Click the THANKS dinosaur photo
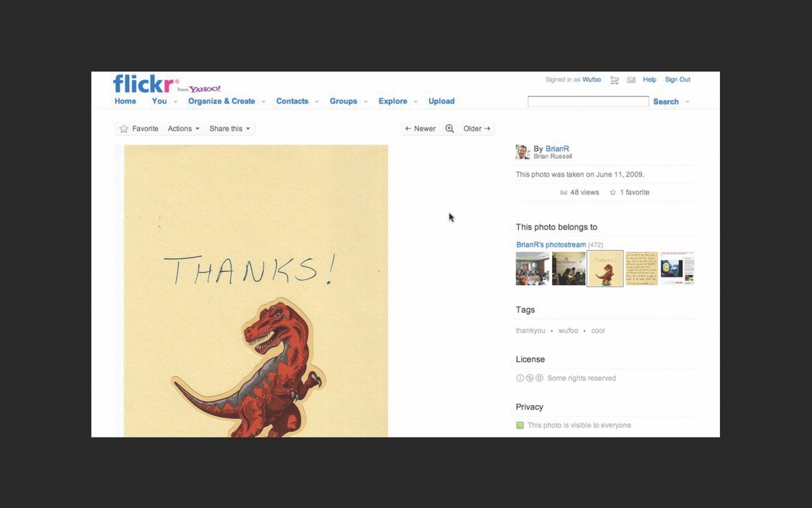812x508 pixels. point(256,291)
